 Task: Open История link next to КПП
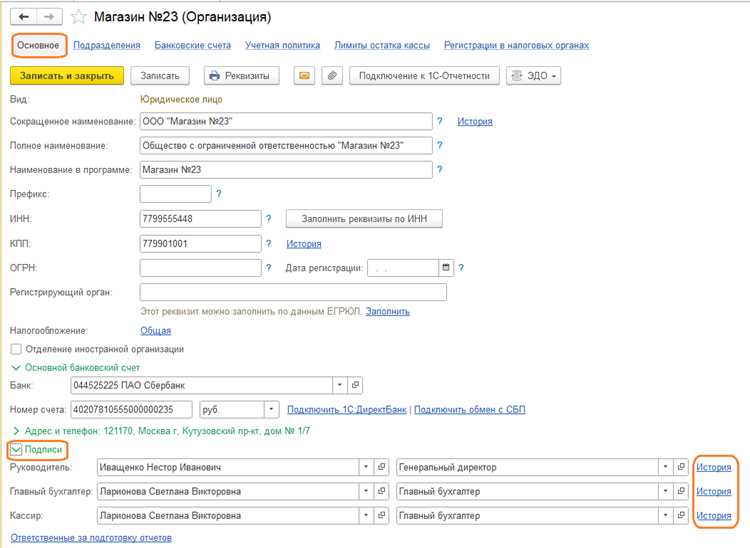(x=304, y=244)
